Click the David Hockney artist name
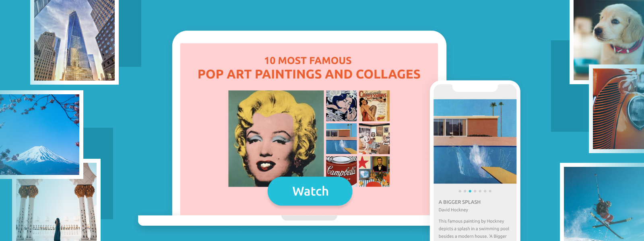Viewport: 644px width, 241px height. click(x=453, y=210)
